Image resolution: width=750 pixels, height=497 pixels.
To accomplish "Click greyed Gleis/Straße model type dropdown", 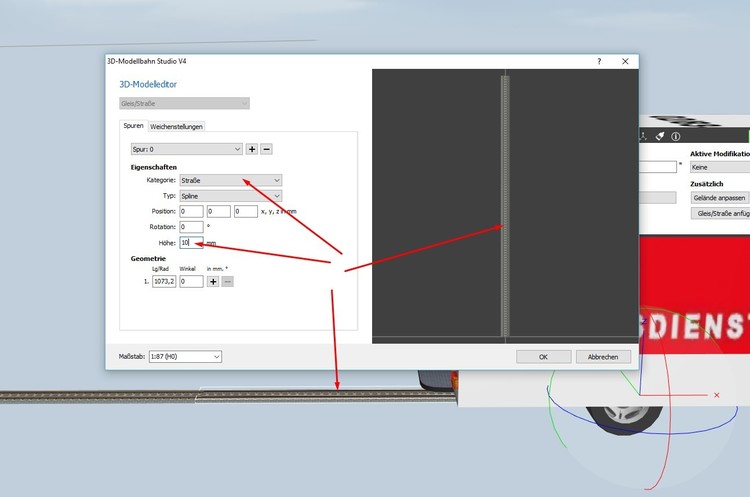I will [184, 103].
